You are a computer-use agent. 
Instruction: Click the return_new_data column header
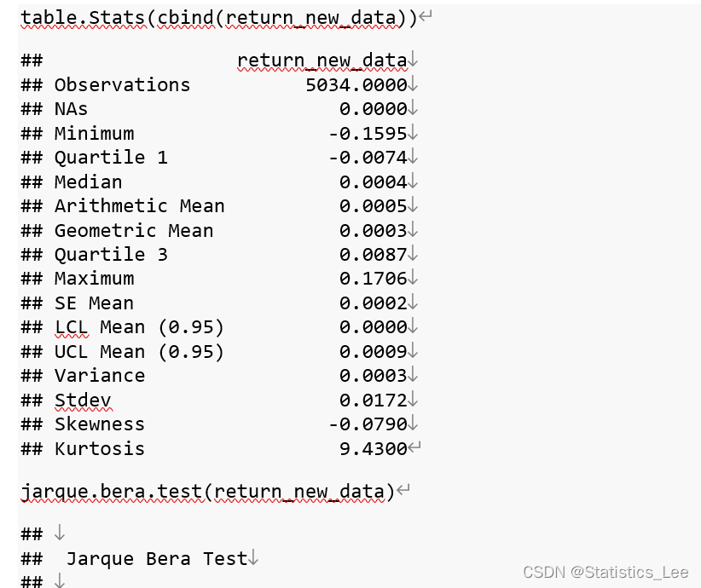tap(322, 61)
